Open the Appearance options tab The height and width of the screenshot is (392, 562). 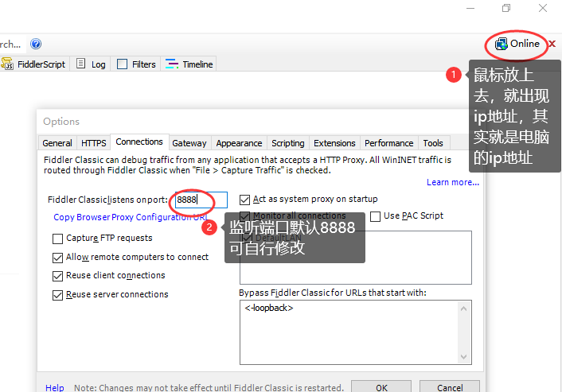pos(239,143)
